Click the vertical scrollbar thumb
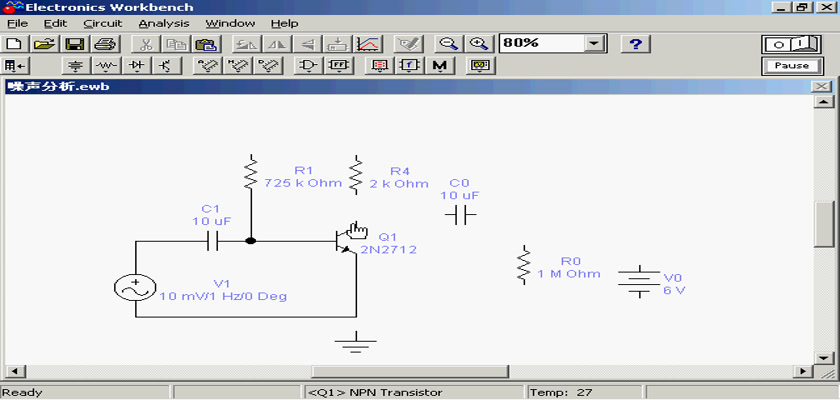 coord(823,224)
